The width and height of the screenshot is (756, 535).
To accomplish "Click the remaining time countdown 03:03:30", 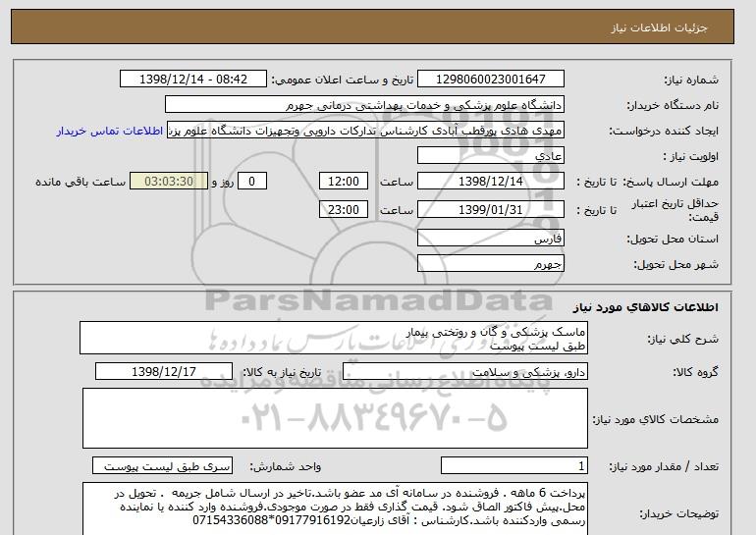I will coord(169,182).
